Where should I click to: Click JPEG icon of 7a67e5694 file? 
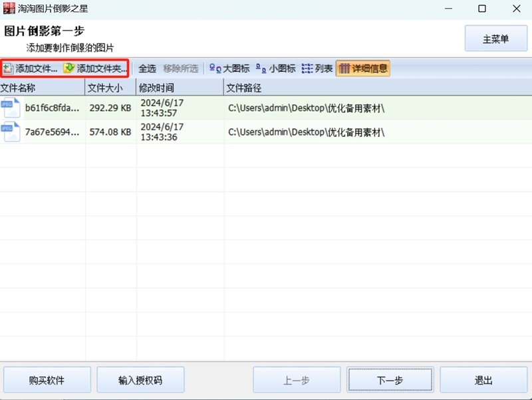click(10, 132)
